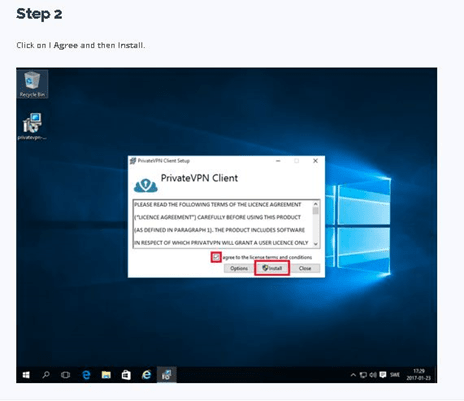Viewport: 464px width, 401px height.
Task: Minimize the PrivateVPN Client Setup window
Action: (278, 161)
